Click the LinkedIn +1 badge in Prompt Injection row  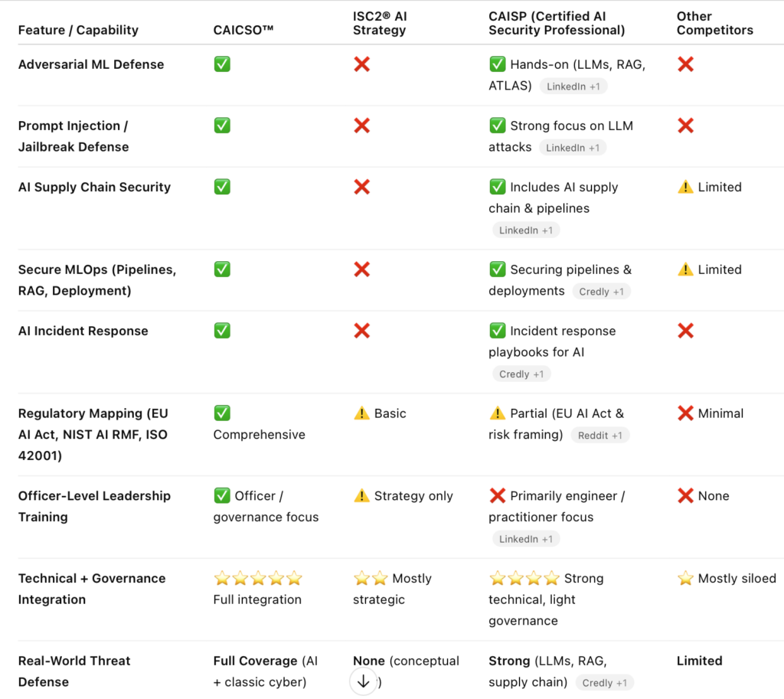pos(572,148)
